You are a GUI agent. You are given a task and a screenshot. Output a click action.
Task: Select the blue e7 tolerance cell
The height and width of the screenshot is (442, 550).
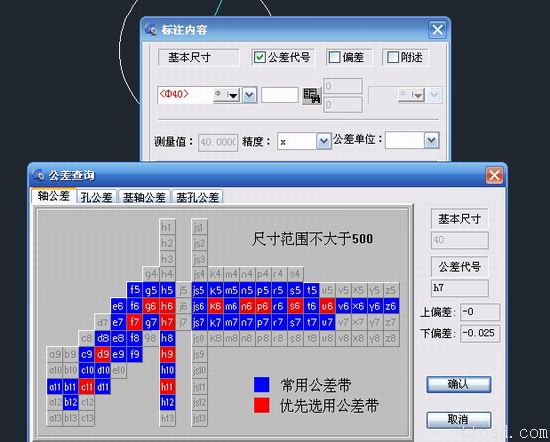pyautogui.click(x=119, y=322)
